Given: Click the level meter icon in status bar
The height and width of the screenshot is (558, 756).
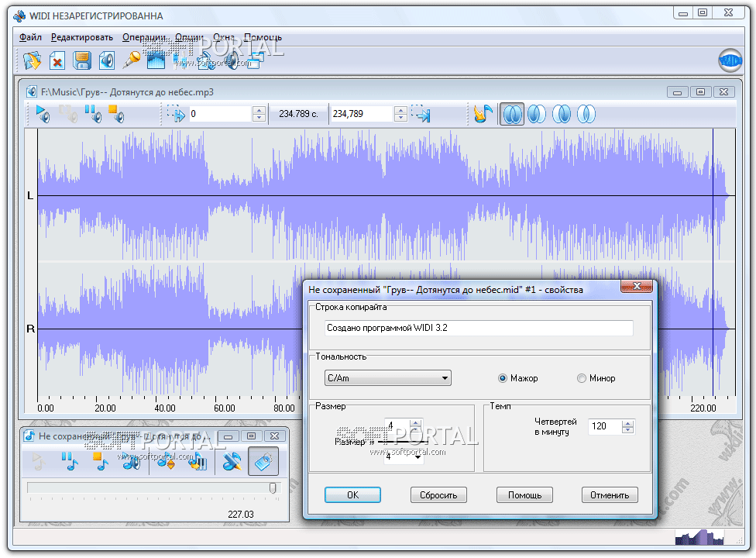Looking at the screenshot, I should point(699,537).
